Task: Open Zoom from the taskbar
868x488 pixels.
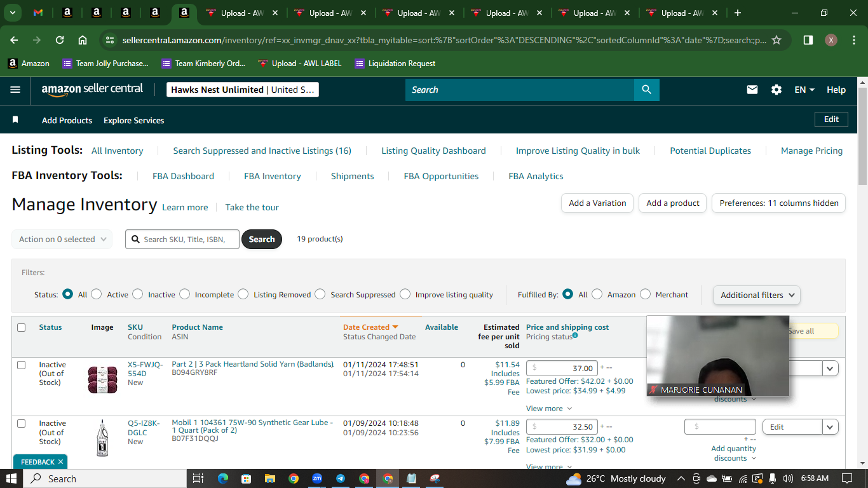Action: (x=317, y=478)
